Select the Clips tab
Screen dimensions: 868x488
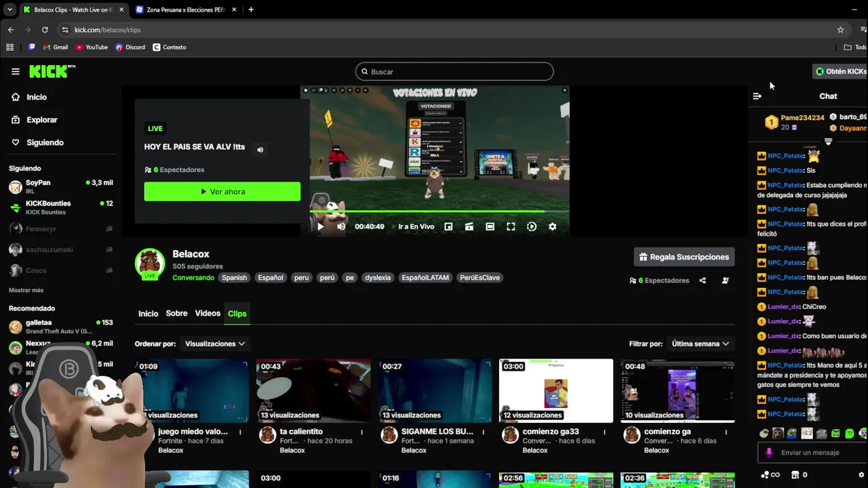237,314
